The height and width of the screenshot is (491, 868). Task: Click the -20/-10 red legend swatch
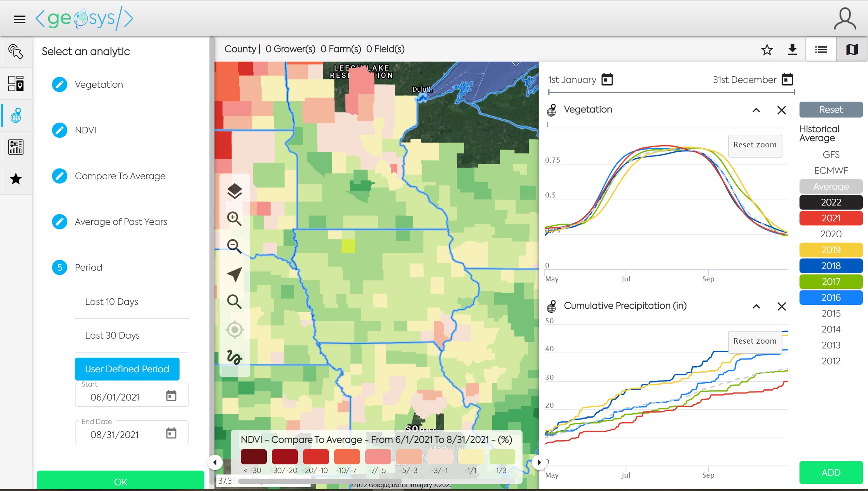point(315,457)
